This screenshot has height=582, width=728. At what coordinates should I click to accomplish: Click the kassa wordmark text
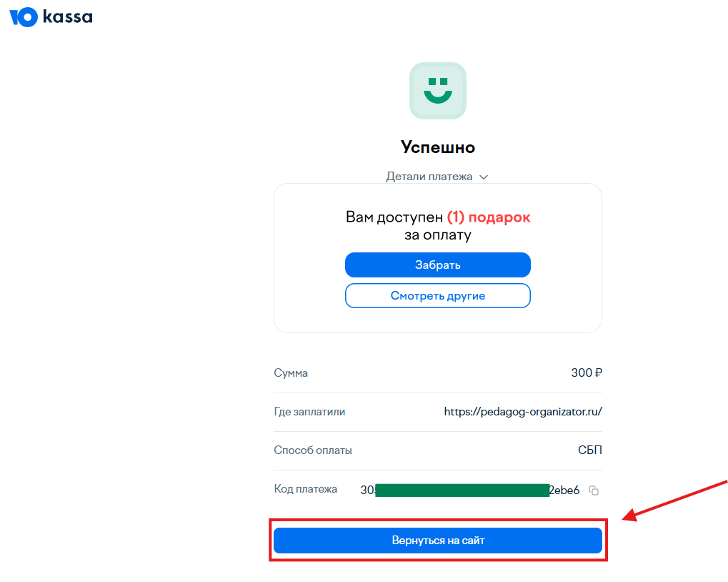[68, 16]
